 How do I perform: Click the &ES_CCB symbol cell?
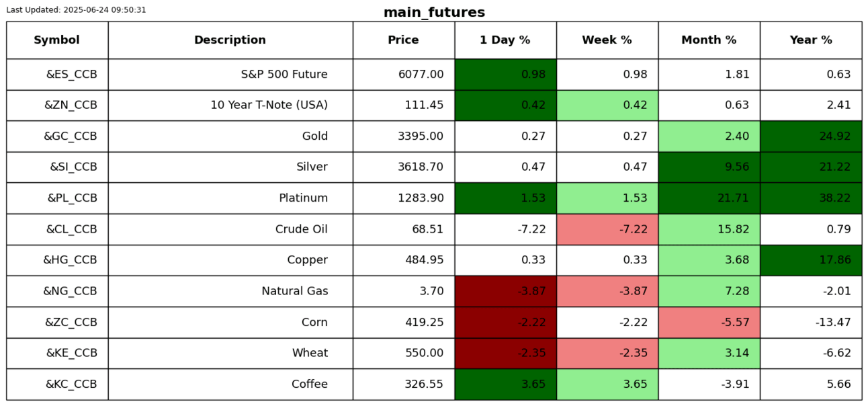point(71,75)
